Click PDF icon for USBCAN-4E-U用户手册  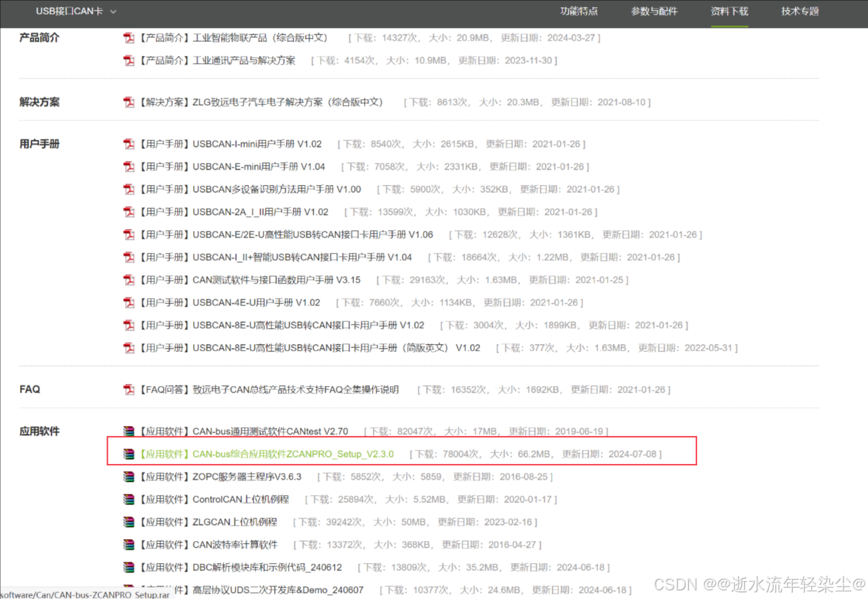tap(128, 303)
